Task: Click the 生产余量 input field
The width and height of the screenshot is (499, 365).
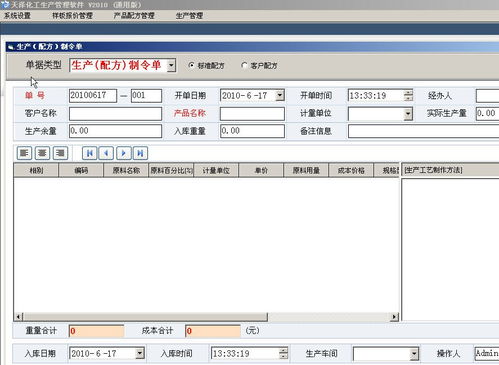Action: pos(115,131)
